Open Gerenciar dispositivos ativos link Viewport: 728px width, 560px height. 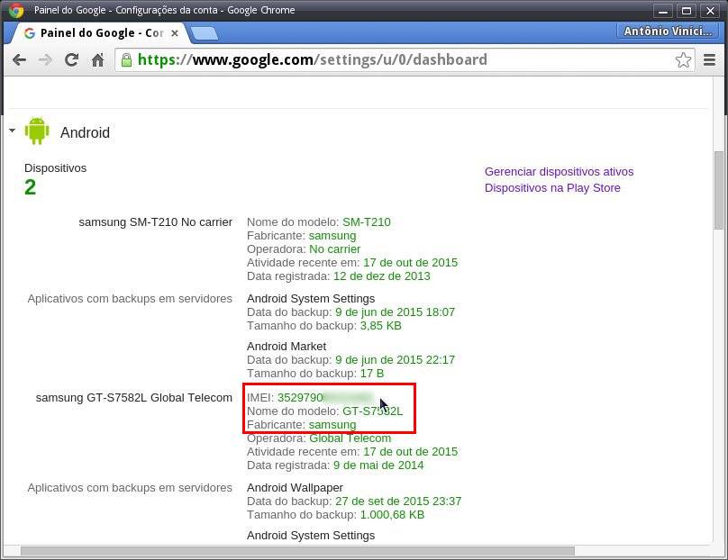click(559, 172)
